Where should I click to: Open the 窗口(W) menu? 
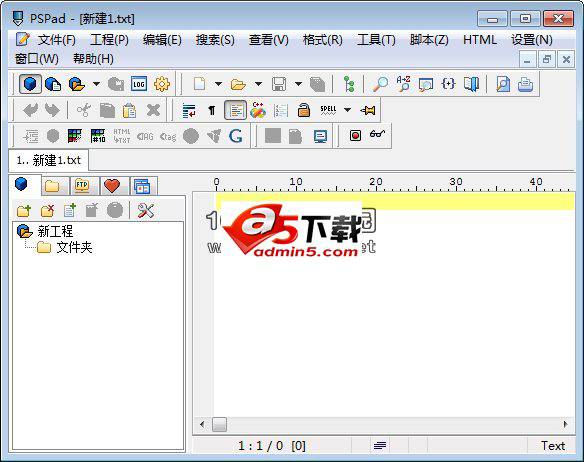coord(36,59)
